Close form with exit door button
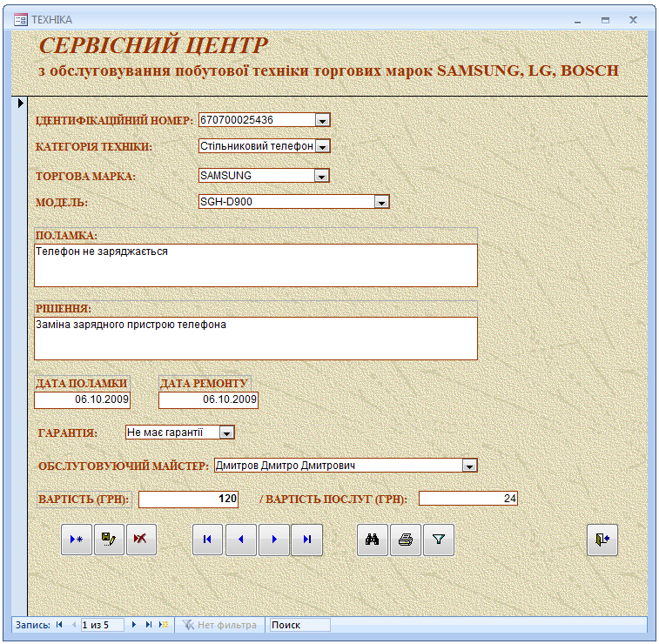The height and width of the screenshot is (644, 659). pyautogui.click(x=602, y=540)
